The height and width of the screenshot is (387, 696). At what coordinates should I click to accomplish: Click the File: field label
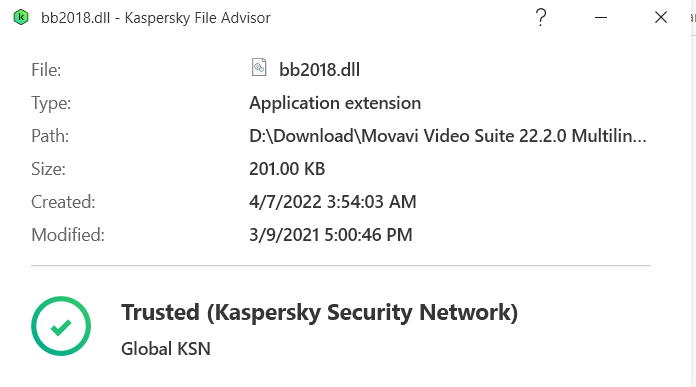46,70
